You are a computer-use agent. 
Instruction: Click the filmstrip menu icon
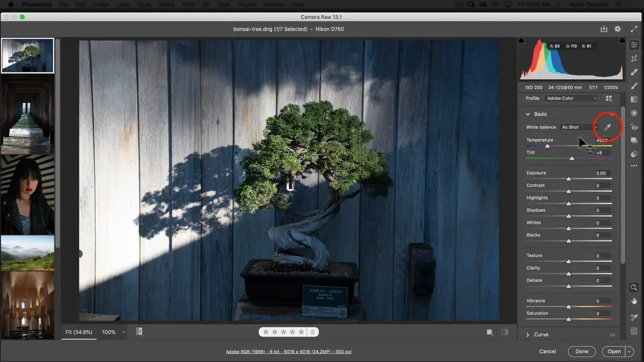pyautogui.click(x=139, y=332)
